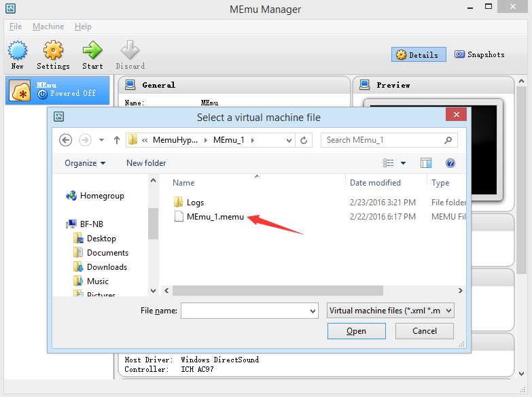Switch to Snapshots view toggle
The image size is (532, 397).
pos(480,55)
